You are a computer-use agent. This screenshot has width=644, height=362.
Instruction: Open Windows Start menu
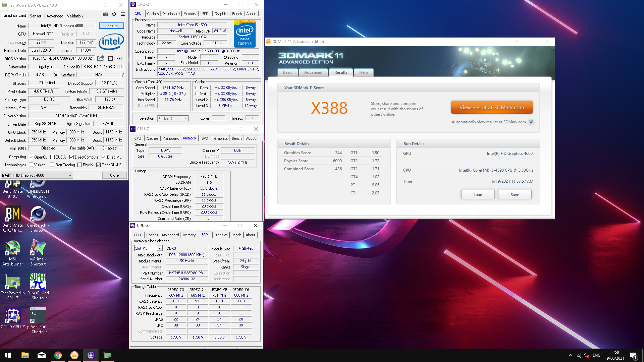[x=8, y=355]
